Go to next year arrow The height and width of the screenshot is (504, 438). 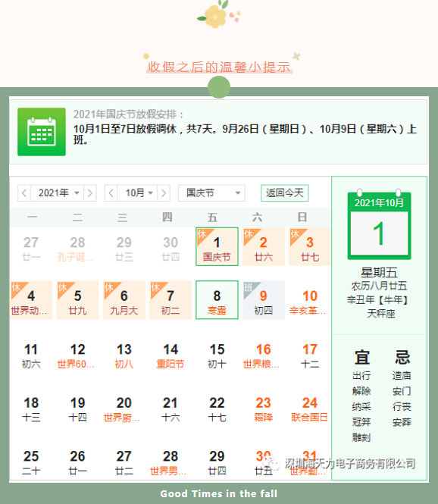(x=90, y=193)
